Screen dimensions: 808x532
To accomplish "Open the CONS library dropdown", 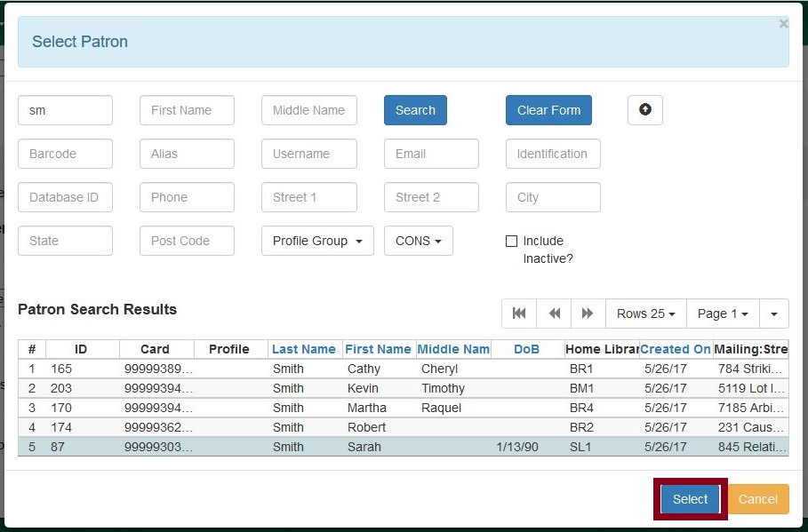I will point(418,241).
